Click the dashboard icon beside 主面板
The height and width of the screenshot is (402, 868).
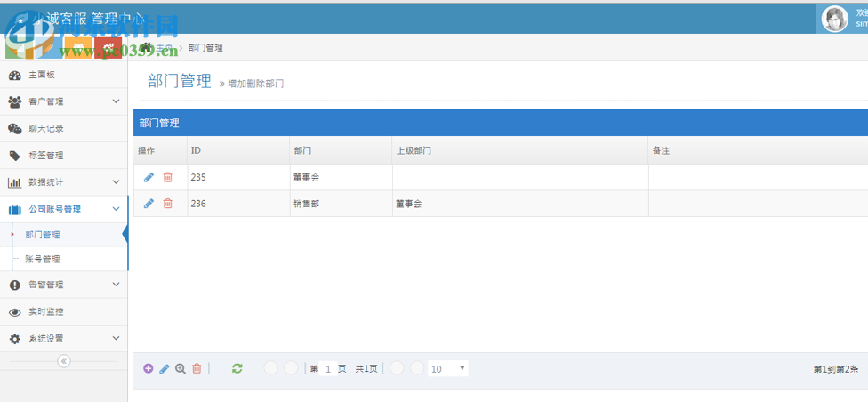pyautogui.click(x=15, y=76)
